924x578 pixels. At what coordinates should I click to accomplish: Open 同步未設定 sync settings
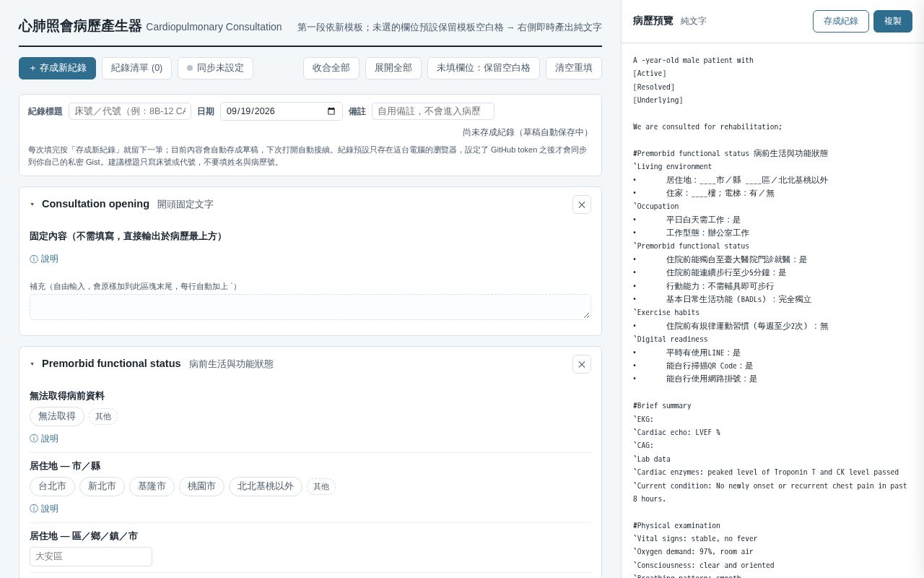pos(215,68)
